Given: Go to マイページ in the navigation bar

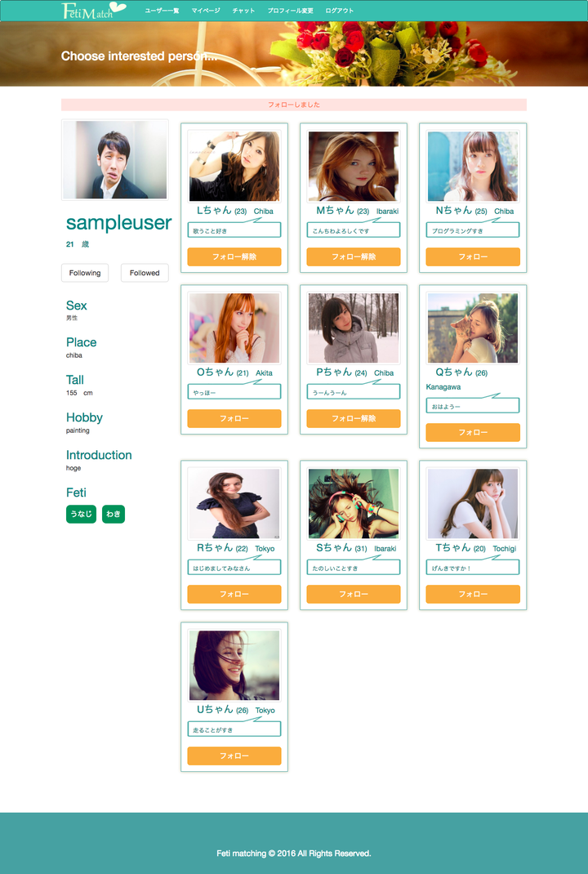Looking at the screenshot, I should 206,11.
